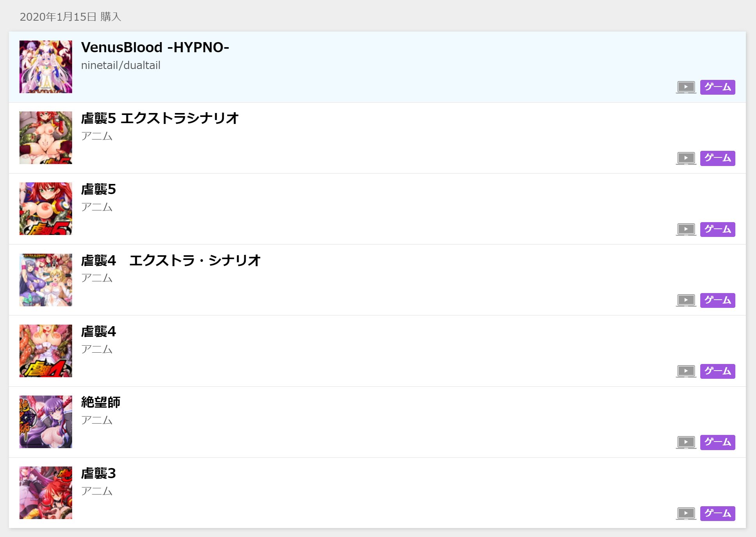Click VenusBlood -HYPNO- cover thumbnail

(x=46, y=67)
